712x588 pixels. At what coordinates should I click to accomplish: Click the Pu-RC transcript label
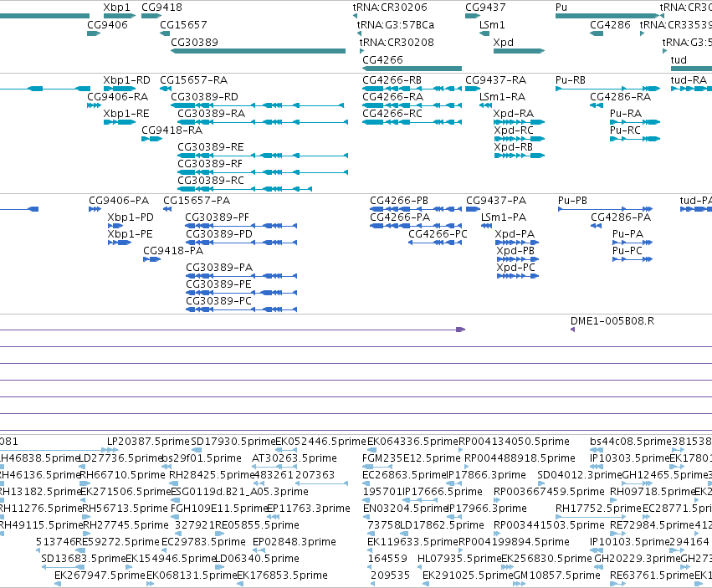pyautogui.click(x=625, y=130)
